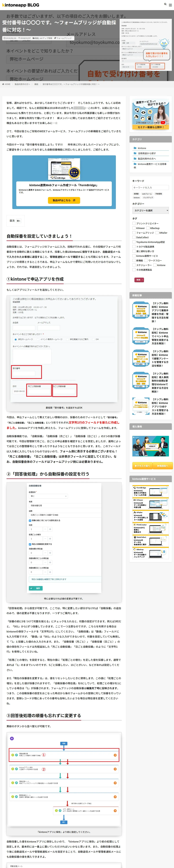Click the folder icon next to kintone category
The height and width of the screenshot is (868, 174).
pyautogui.click(x=135, y=148)
